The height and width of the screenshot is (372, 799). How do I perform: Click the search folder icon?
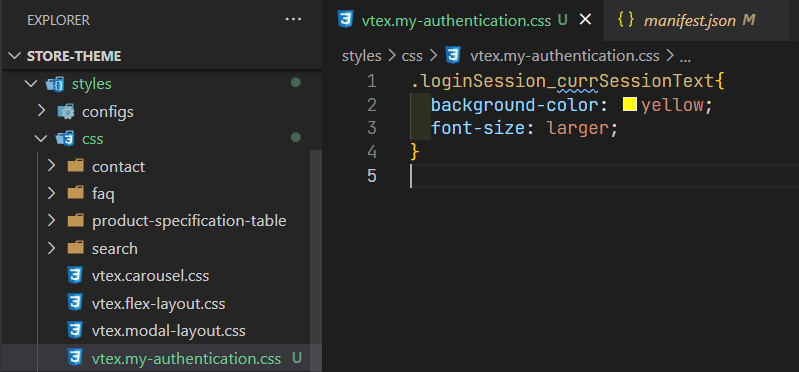click(75, 248)
